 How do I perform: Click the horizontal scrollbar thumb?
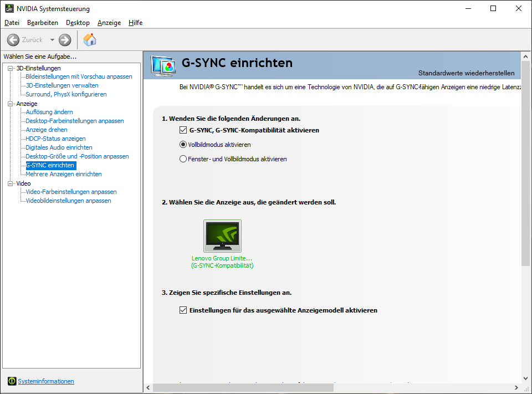click(x=243, y=387)
